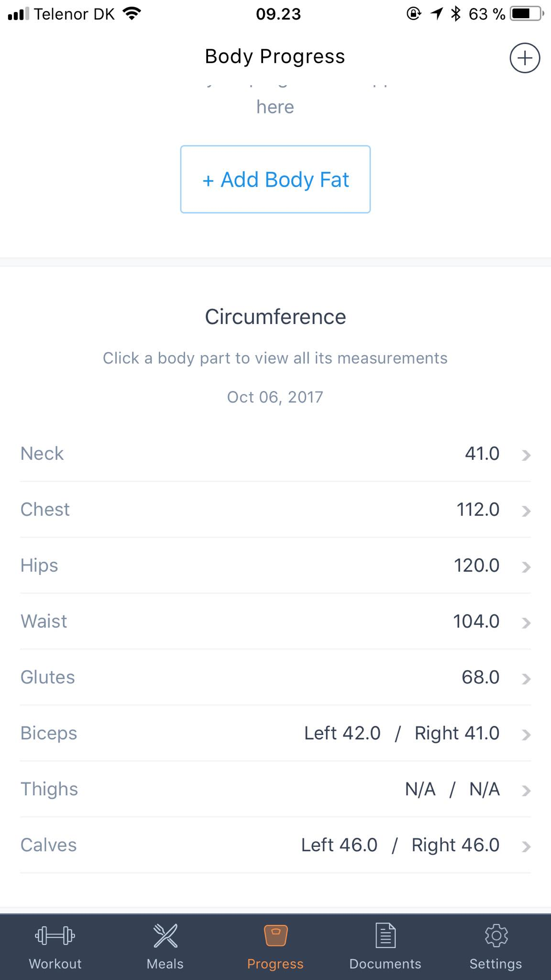Open the Workout dumbbell icon
Viewport: 551px width, 980px height.
click(55, 935)
